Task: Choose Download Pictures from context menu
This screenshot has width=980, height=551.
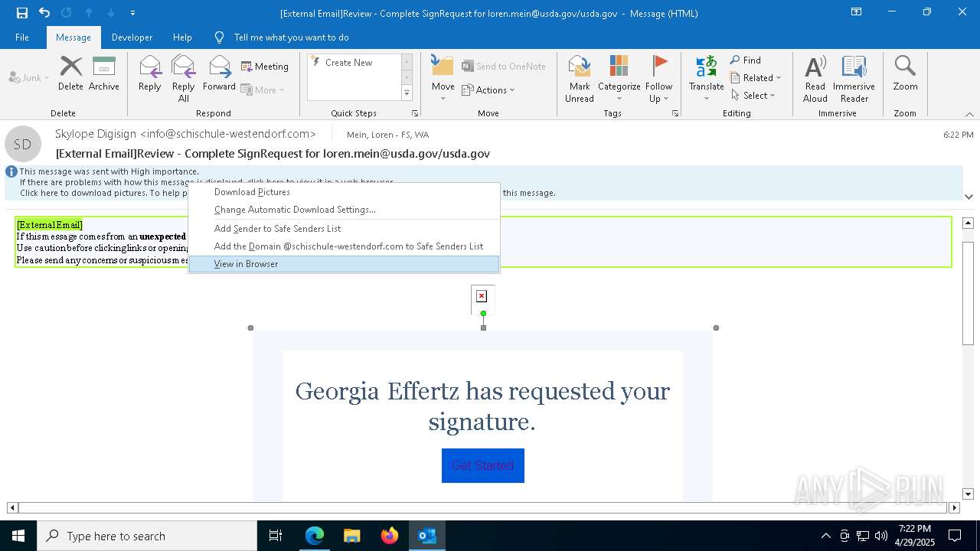Action: 345,192
